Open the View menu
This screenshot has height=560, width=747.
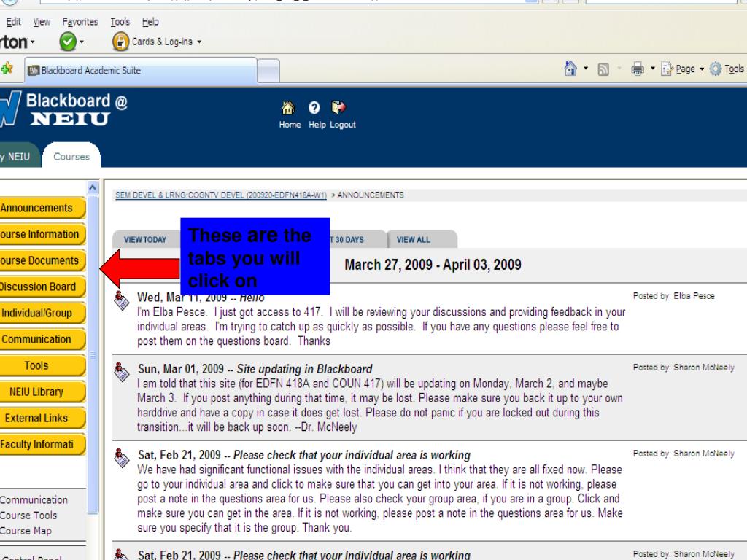click(42, 21)
